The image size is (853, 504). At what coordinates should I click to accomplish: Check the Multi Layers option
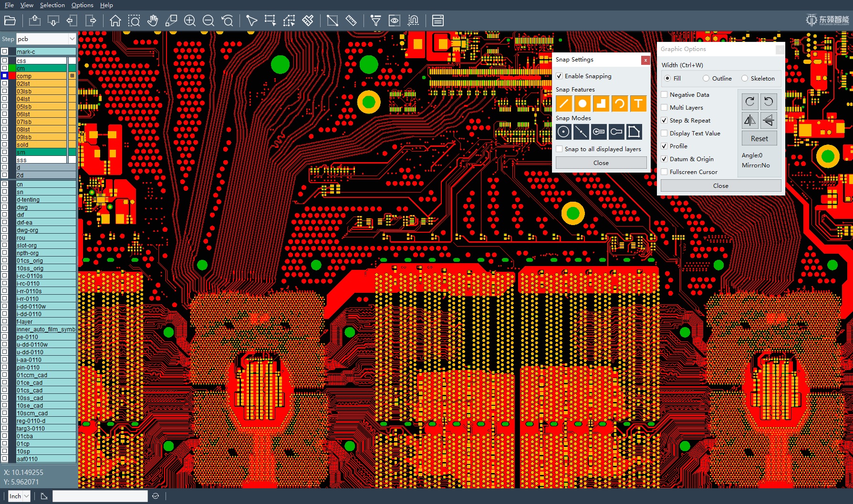click(x=664, y=107)
